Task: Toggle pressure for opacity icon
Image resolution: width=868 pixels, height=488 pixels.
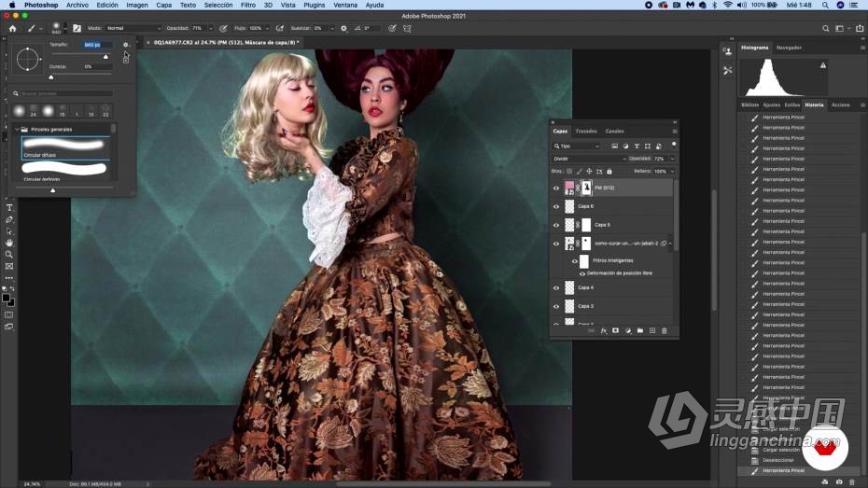Action: 223,28
